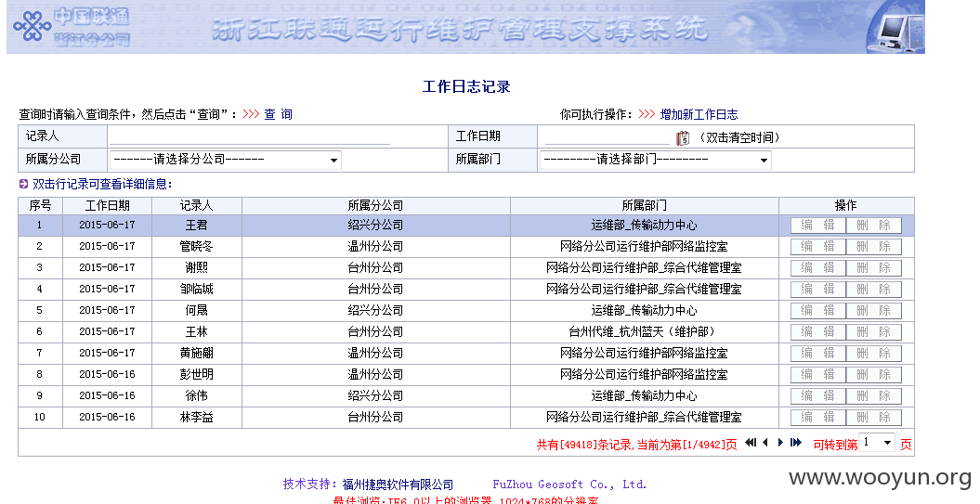Open the work date calendar picker icon

683,137
